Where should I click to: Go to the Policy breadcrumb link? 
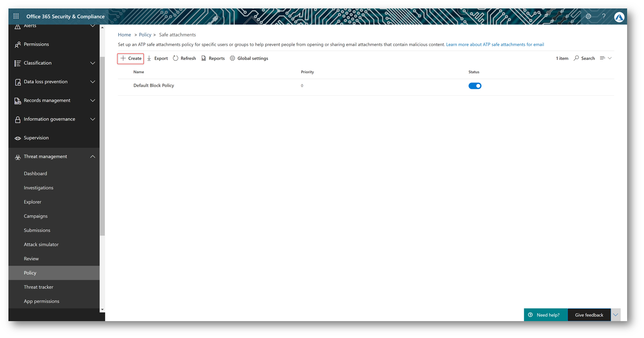(145, 35)
